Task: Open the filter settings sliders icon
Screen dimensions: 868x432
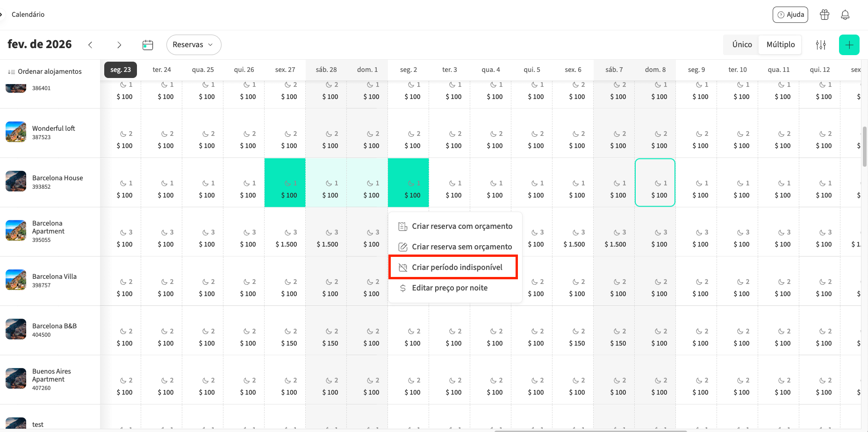Action: tap(821, 45)
